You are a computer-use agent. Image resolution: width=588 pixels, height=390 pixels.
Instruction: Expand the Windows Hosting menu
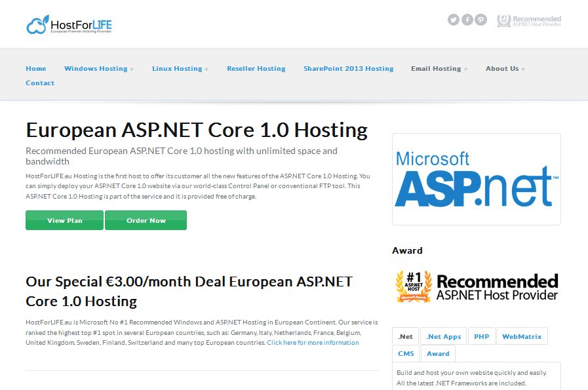click(99, 69)
